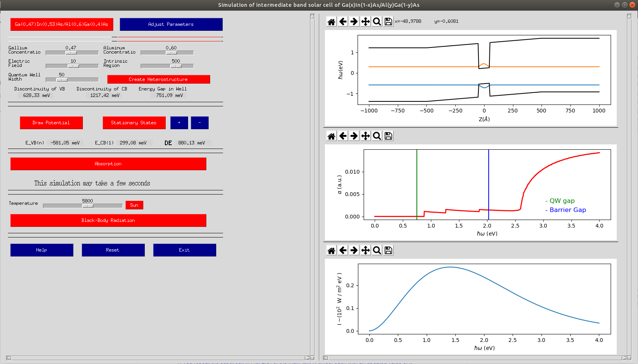The width and height of the screenshot is (638, 364).
Task: Click Draw Potential button
Action: 51,123
